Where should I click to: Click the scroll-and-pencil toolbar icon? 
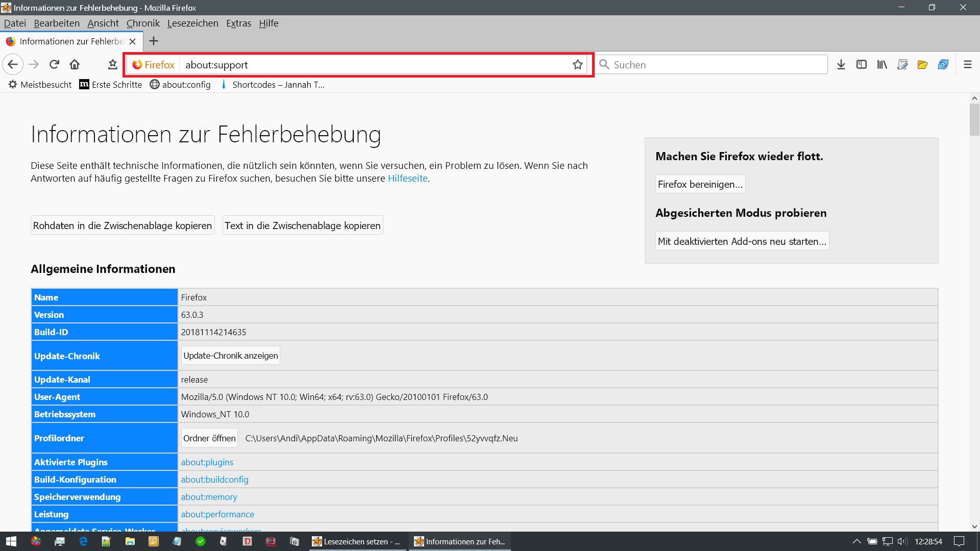tap(902, 65)
